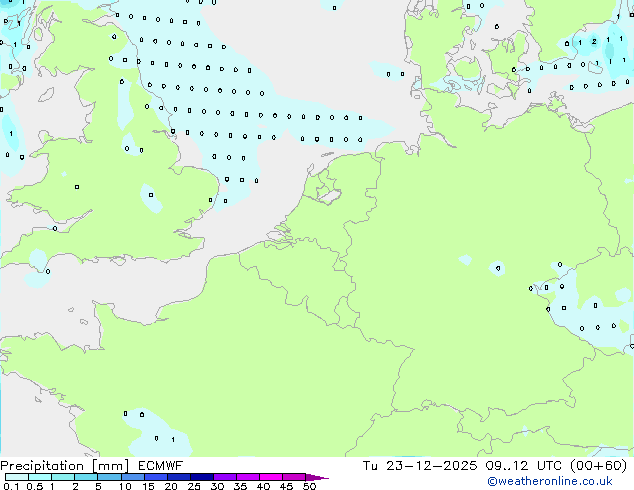Screen dimensions: 634x490
Task: Click the 35–40 mm violet legend swatch
Action: coord(247,477)
